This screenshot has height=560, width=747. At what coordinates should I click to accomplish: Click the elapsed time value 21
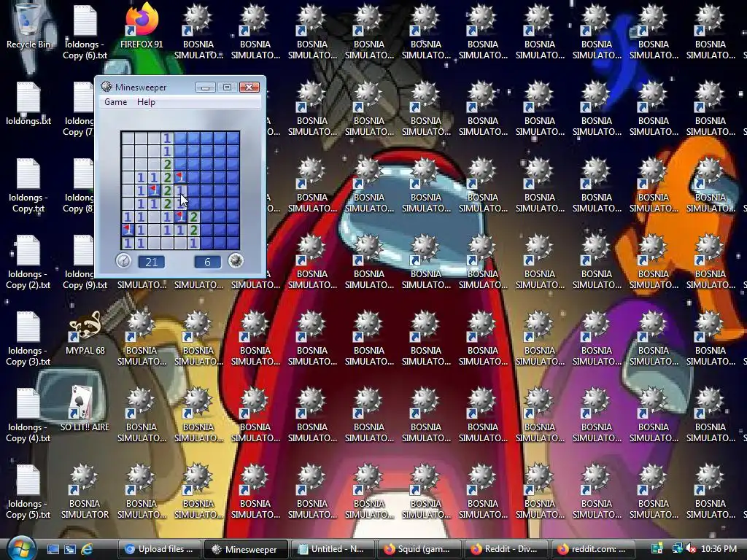click(152, 262)
